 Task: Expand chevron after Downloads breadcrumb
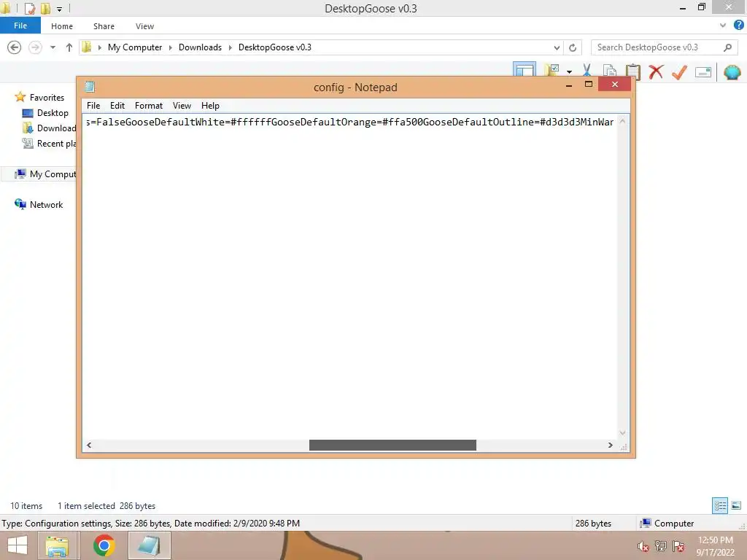pyautogui.click(x=230, y=47)
